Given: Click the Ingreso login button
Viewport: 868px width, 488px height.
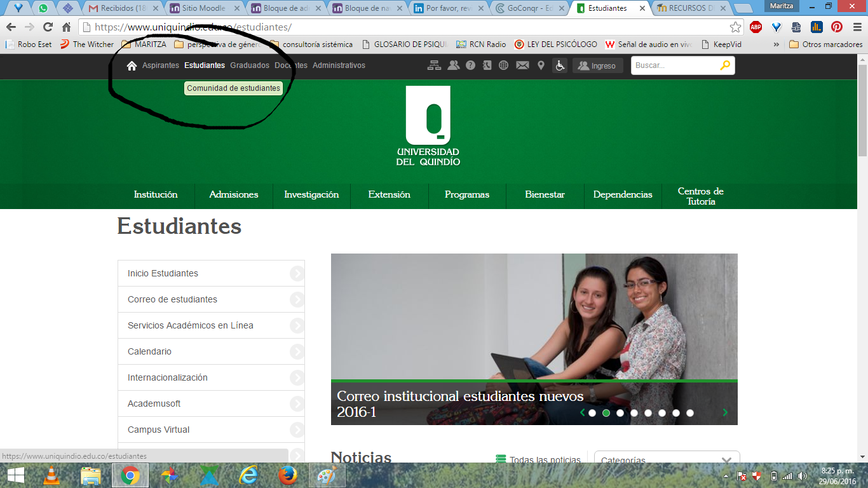Looking at the screenshot, I should click(x=597, y=65).
